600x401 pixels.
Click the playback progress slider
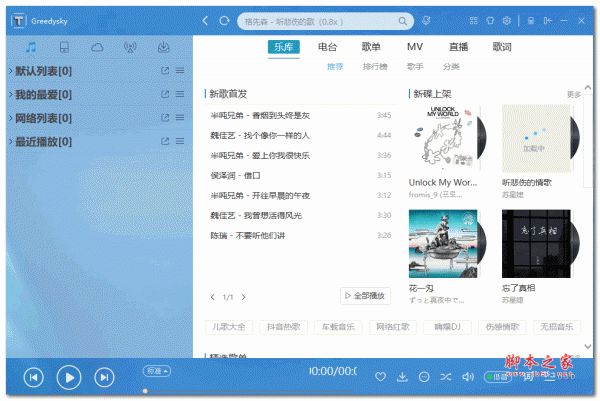pyautogui.click(x=249, y=391)
